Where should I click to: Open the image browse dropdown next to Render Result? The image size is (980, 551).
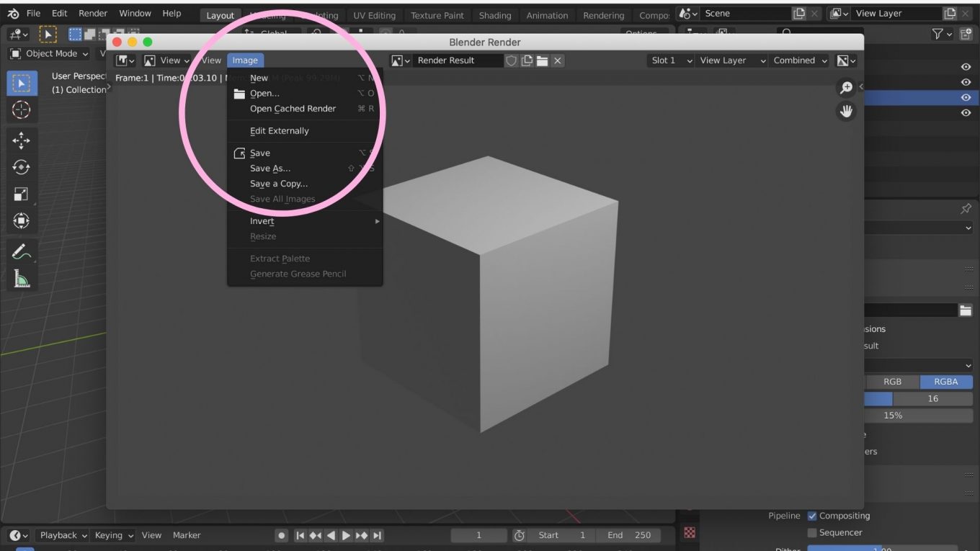[x=400, y=61]
